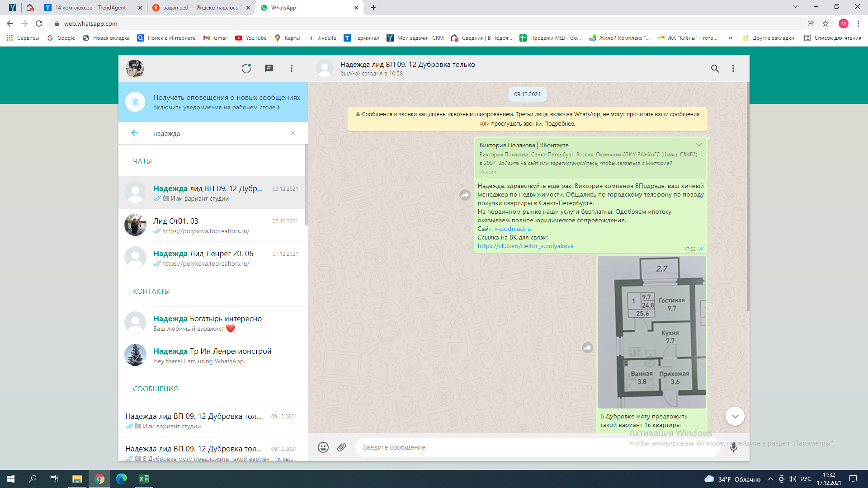
Task: Open the Gmail bookmark
Action: tap(216, 38)
